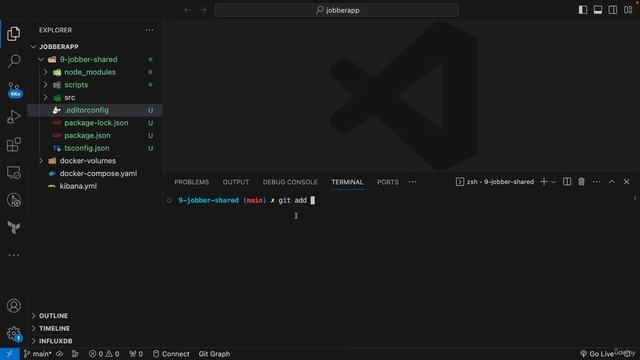Toggle the bottom panel layout icon
This screenshot has width=640, height=360.
tap(598, 10)
